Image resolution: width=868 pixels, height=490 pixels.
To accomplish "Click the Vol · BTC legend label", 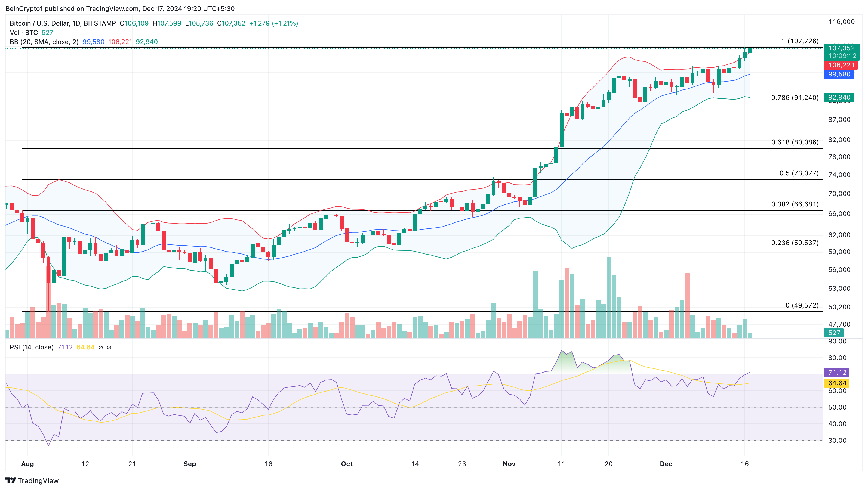I will pos(24,33).
